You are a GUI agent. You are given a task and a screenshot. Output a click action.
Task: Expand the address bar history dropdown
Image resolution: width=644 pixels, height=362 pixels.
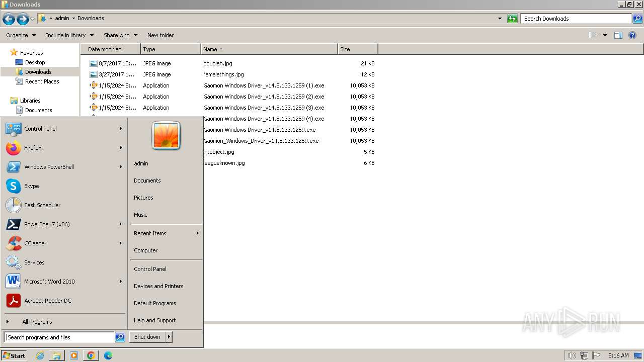(500, 19)
